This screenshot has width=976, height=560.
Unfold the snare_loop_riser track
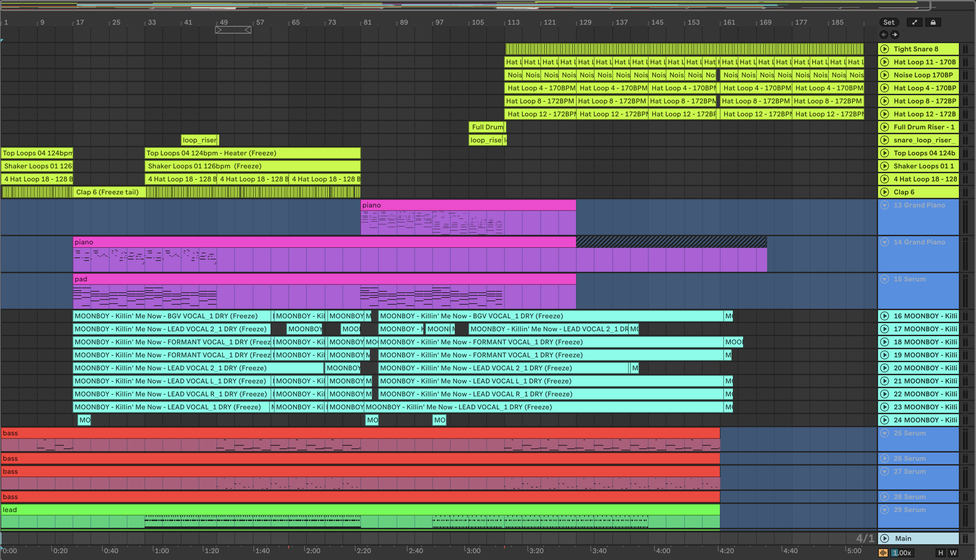885,140
